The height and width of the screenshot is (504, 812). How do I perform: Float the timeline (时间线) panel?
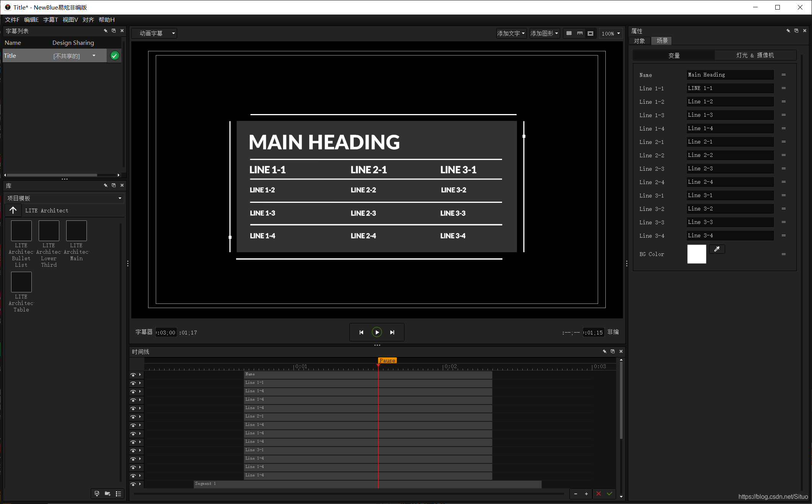click(x=613, y=351)
